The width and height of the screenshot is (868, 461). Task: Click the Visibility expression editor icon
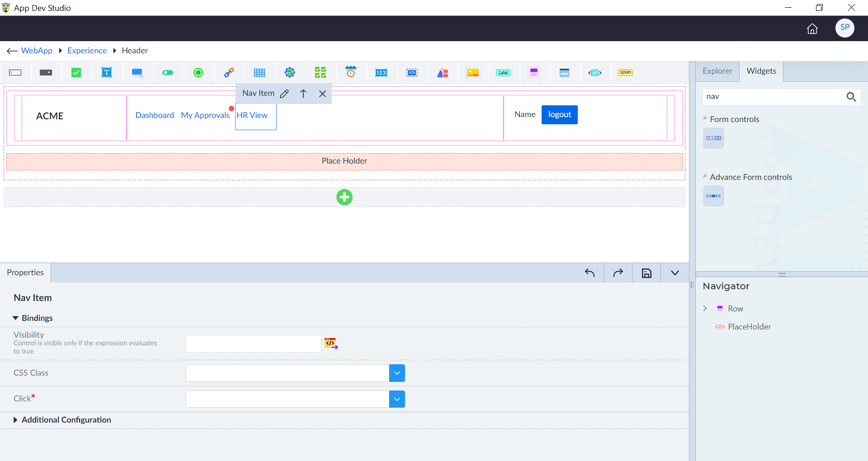point(331,343)
